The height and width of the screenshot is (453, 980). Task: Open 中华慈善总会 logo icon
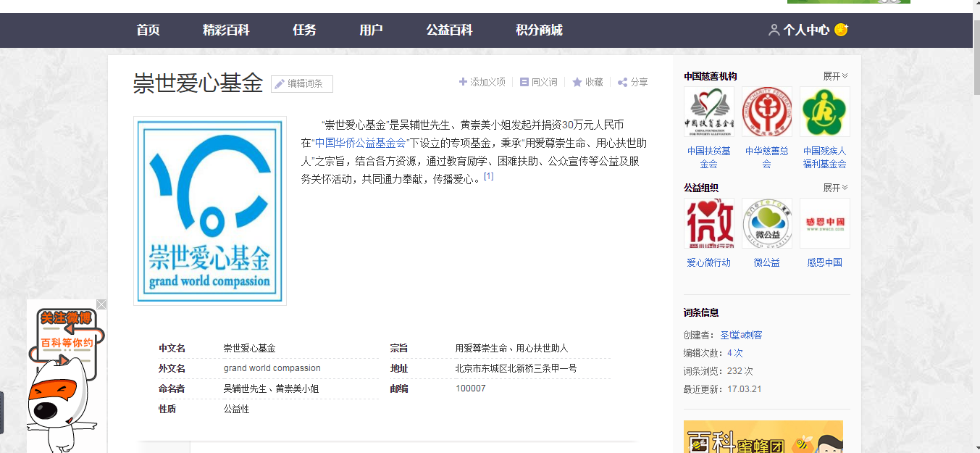coord(766,112)
